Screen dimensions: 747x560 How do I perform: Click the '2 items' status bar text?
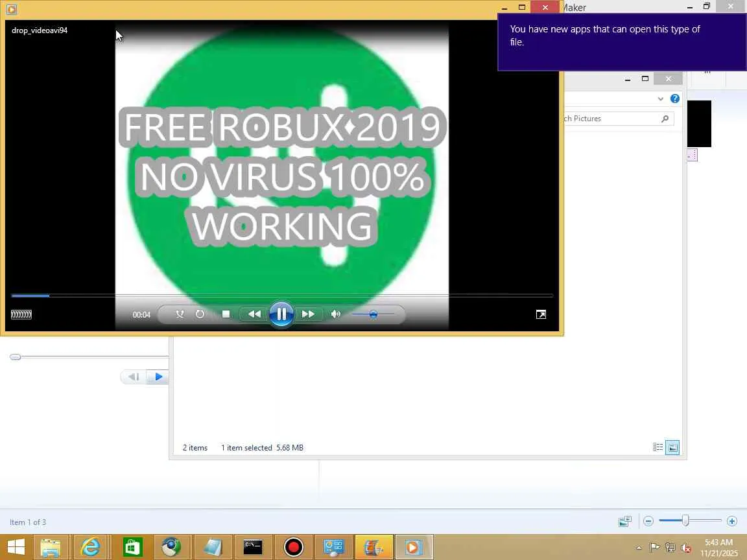[x=195, y=448]
